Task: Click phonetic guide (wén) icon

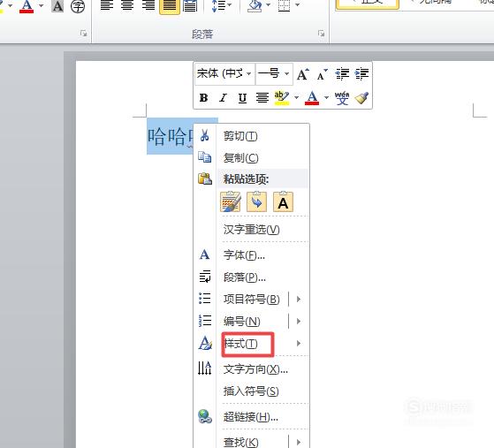Action: click(342, 98)
